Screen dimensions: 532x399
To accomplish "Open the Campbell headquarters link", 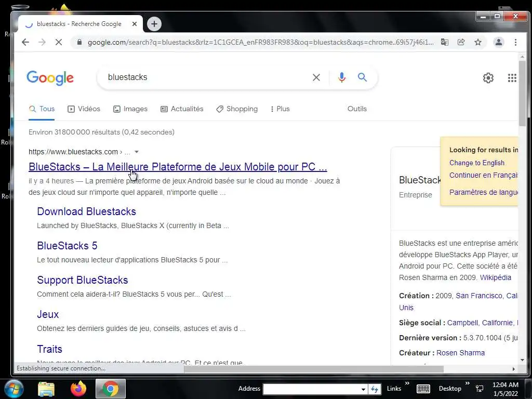I will tap(462, 323).
